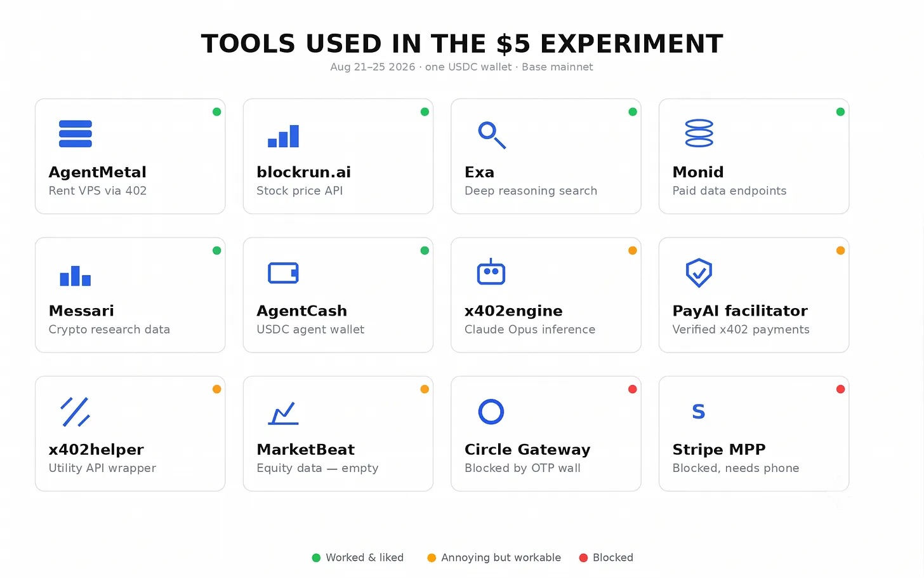Click the blockrun.ai bar chart icon
Viewport: 924px width, 578px height.
(x=283, y=136)
